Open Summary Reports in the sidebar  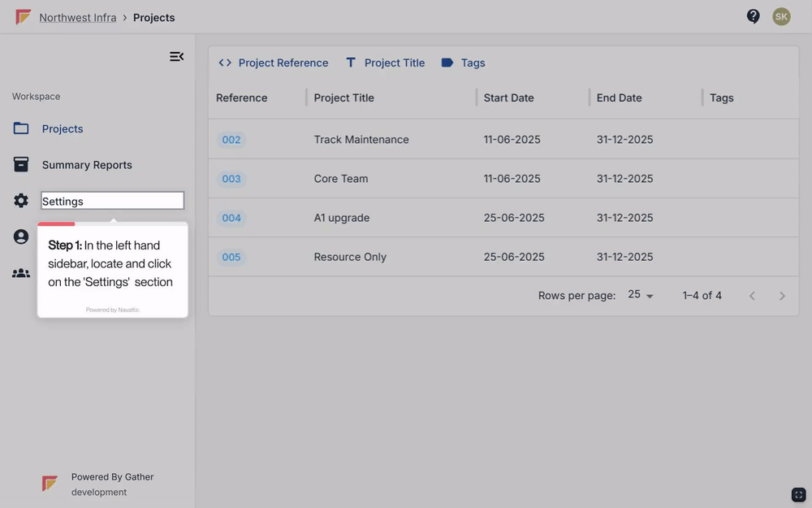point(87,165)
